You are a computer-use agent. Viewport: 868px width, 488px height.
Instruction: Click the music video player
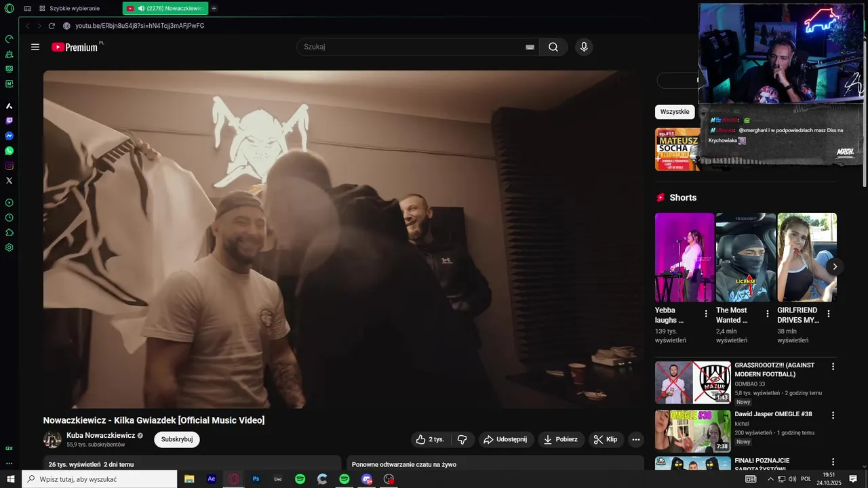(x=344, y=239)
